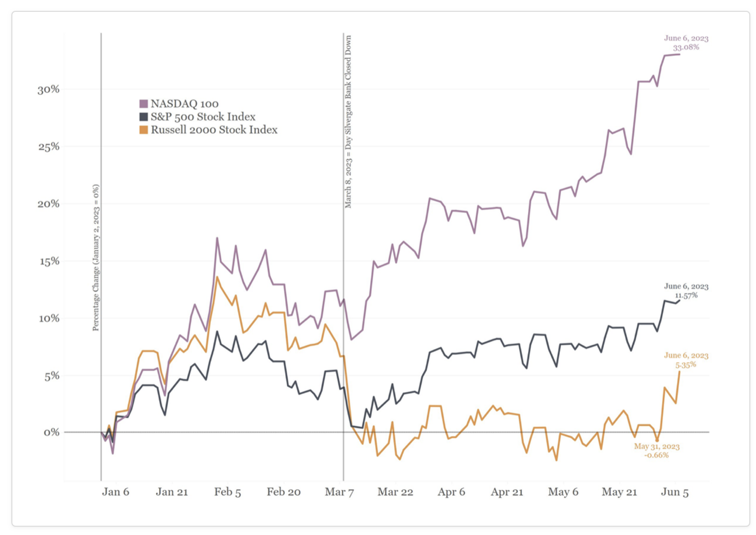
Task: Click the Jan 6 x-axis date label
Action: click(x=116, y=492)
